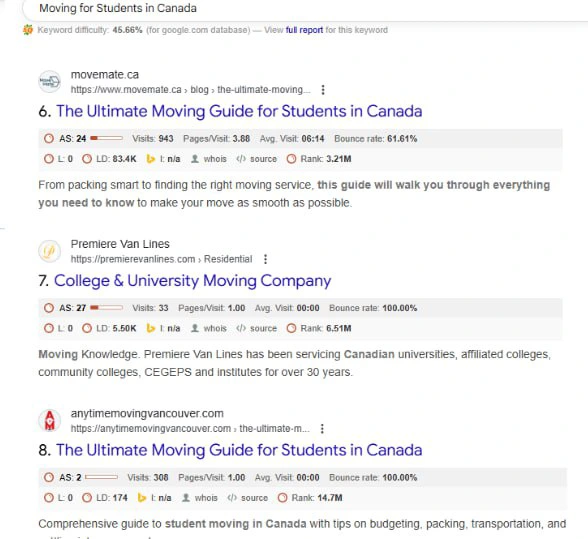The image size is (588, 539).
Task: Open the three-dot menu for the anytimemovingvancouver result
Action: [x=322, y=429]
